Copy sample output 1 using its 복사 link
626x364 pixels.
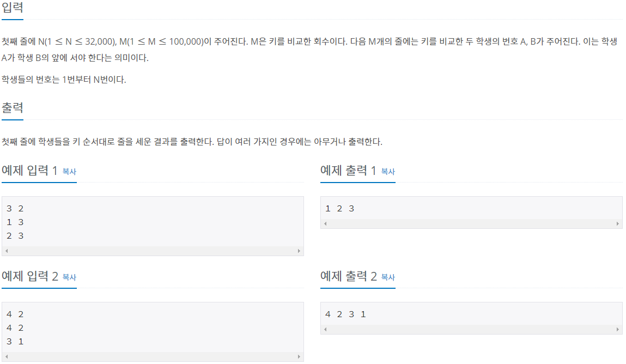[x=389, y=171]
